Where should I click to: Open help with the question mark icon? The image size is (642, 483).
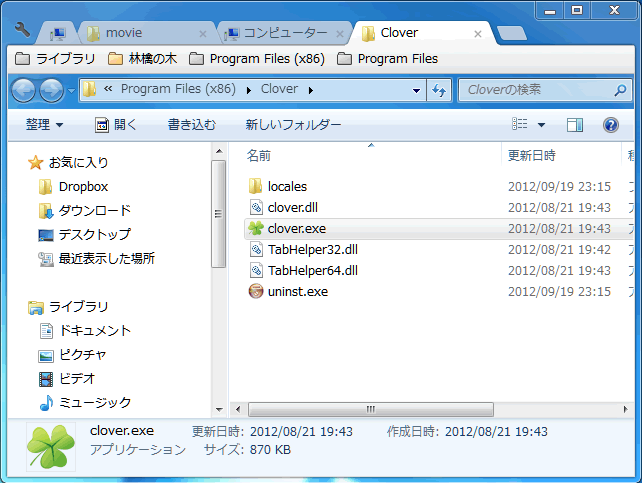(610, 125)
